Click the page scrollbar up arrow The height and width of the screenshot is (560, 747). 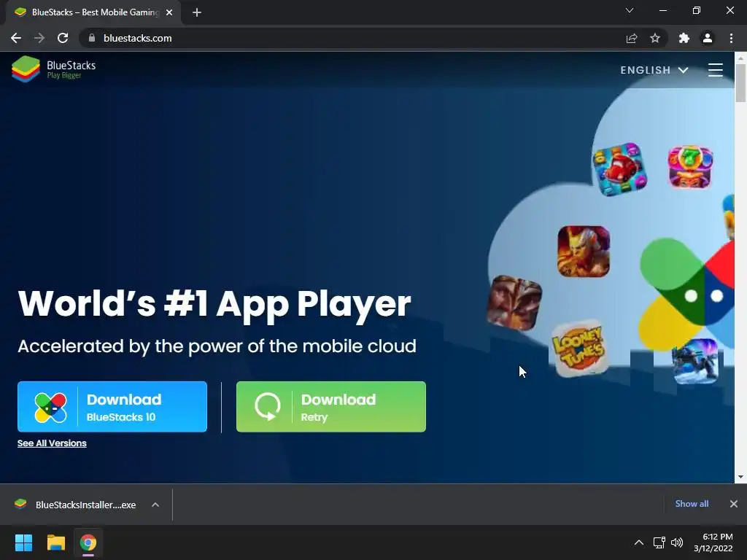click(x=740, y=58)
